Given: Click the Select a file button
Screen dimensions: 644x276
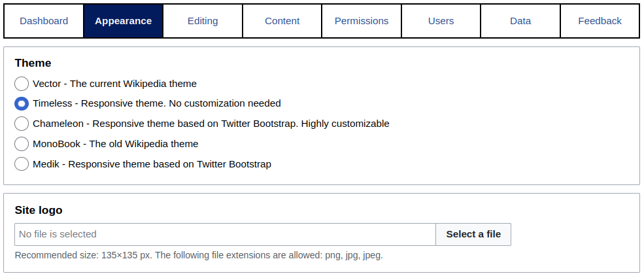Looking at the screenshot, I should pos(473,235).
